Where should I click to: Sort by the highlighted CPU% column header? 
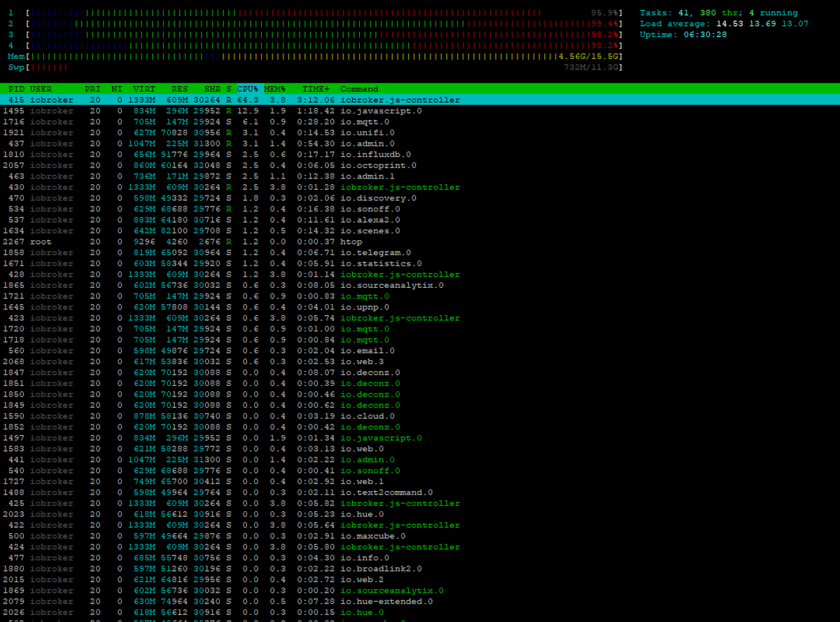248,89
